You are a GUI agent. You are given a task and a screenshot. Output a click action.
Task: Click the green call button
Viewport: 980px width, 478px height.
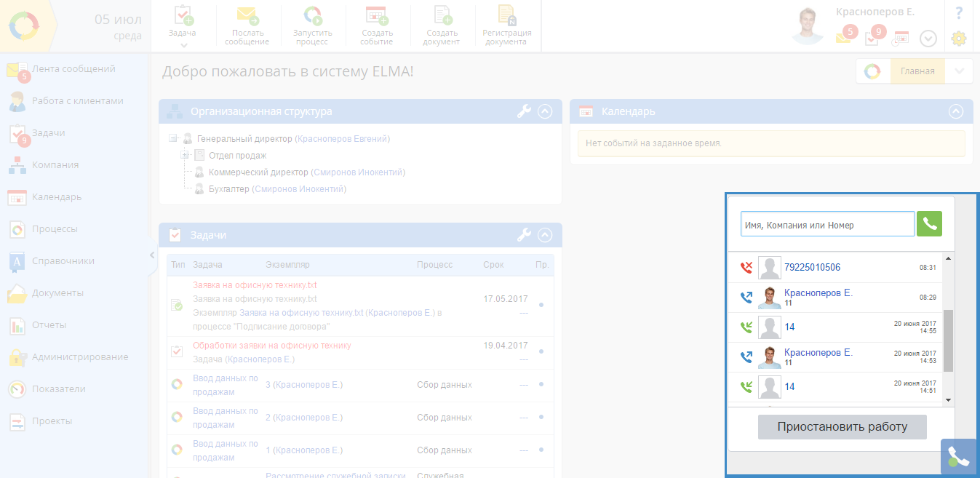tap(929, 224)
